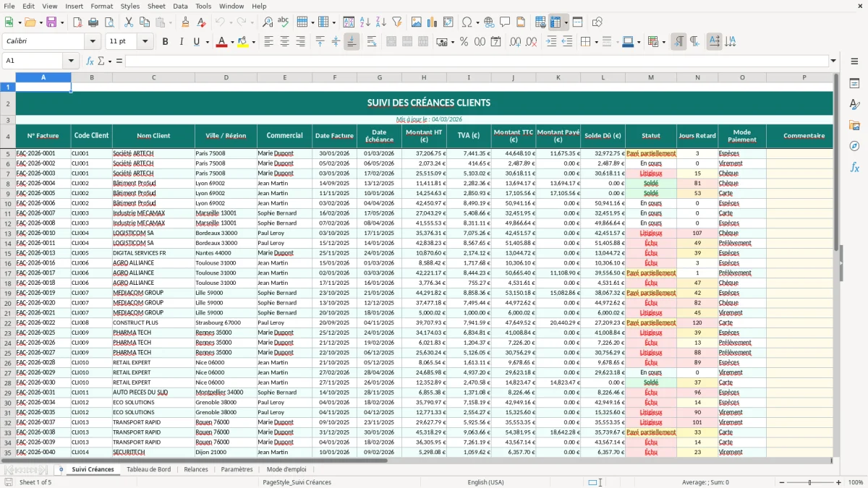Open the Export as PDF tool
This screenshot has height=488, width=868.
77,22
